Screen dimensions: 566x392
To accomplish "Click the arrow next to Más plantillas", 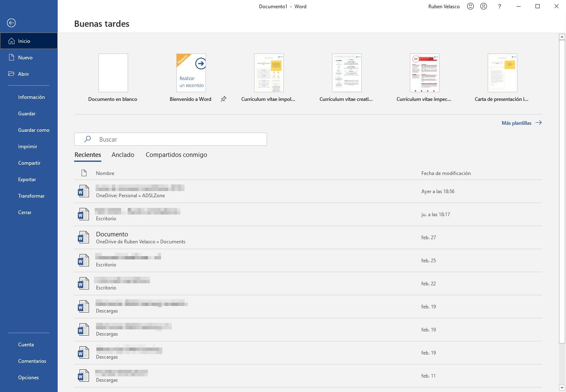I will [538, 123].
